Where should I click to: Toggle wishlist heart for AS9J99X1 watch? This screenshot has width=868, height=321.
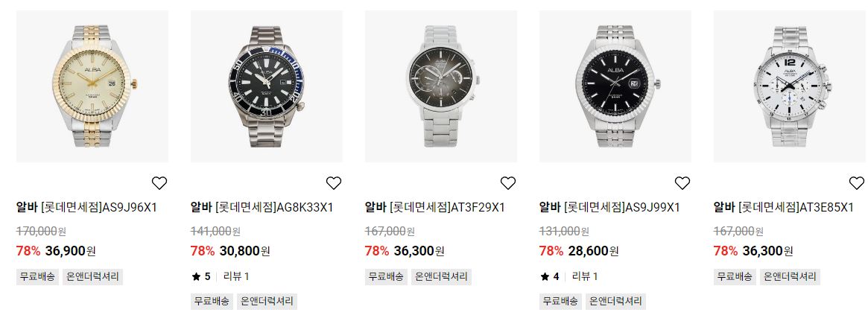(682, 182)
